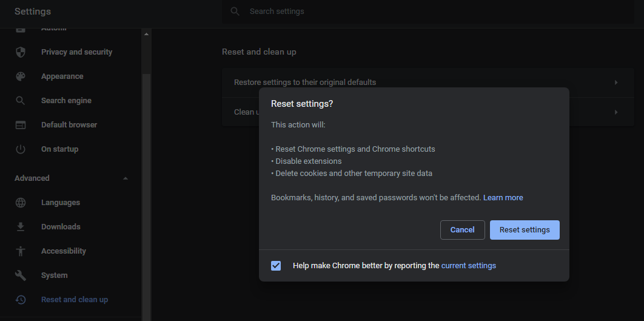The width and height of the screenshot is (644, 321).
Task: Collapse the Advanced section arrow
Action: 126,178
